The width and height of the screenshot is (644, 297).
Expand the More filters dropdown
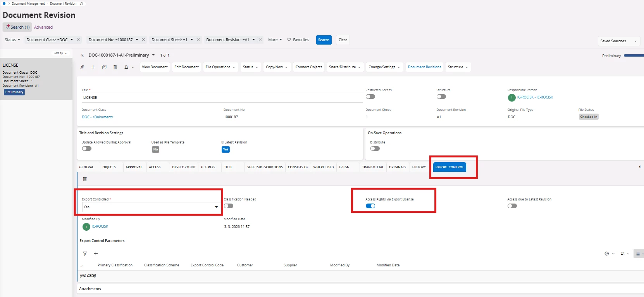click(275, 40)
